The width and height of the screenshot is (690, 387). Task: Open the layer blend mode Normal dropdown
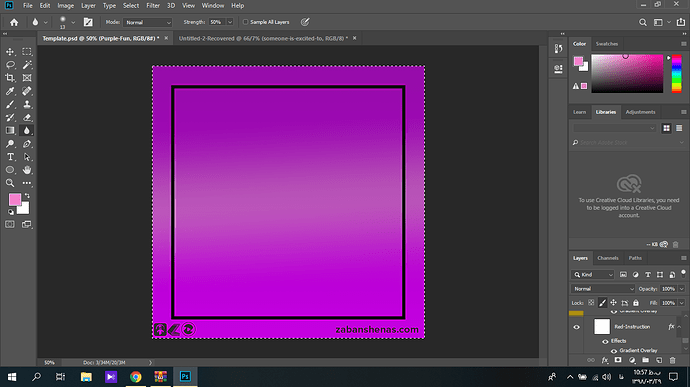point(603,289)
